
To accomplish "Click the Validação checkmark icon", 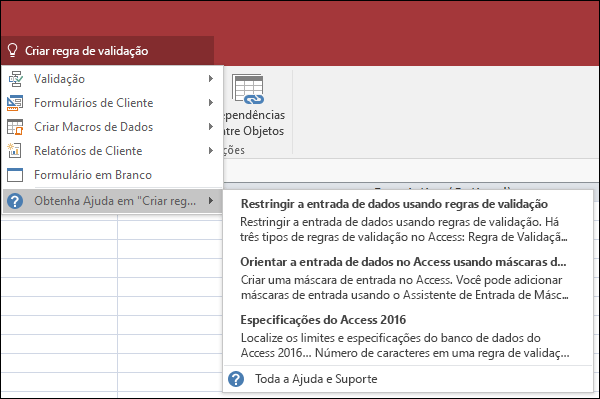I will click(16, 79).
